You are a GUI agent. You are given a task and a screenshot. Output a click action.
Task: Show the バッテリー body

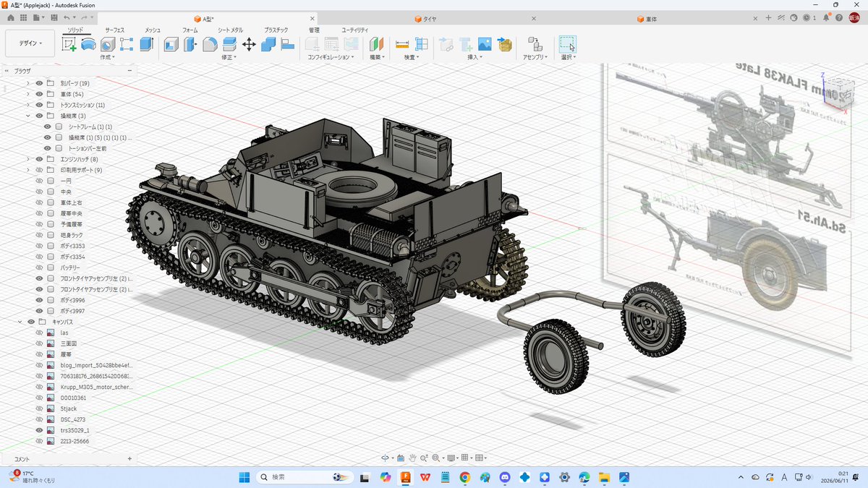(39, 267)
